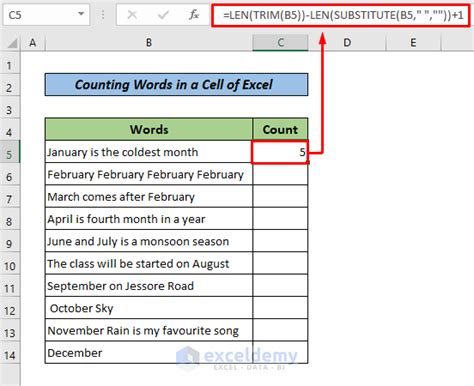Select column C header
Image resolution: width=474 pixels, height=386 pixels.
(x=280, y=43)
